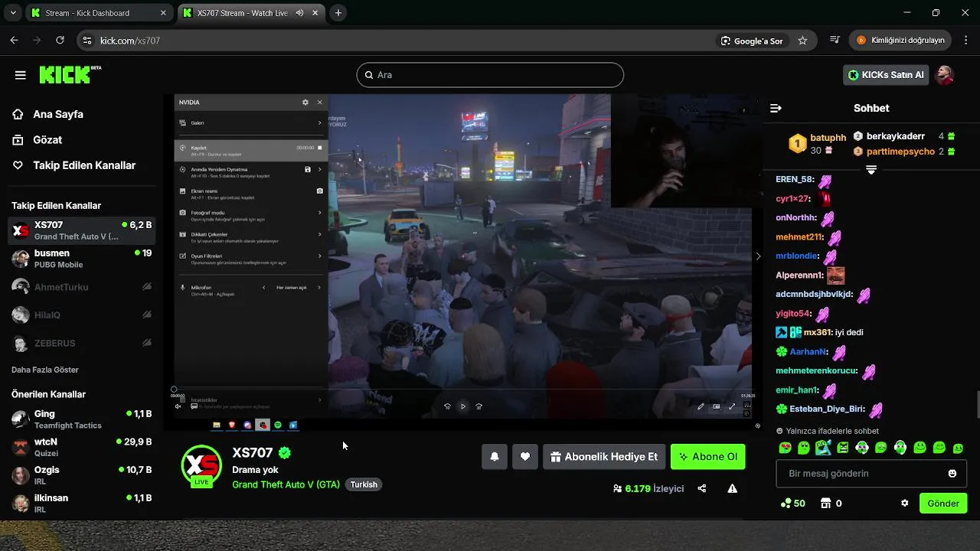Click the Mikrofon left arrow in NVIDIA panel
This screenshot has width=980, height=551.
click(x=264, y=288)
